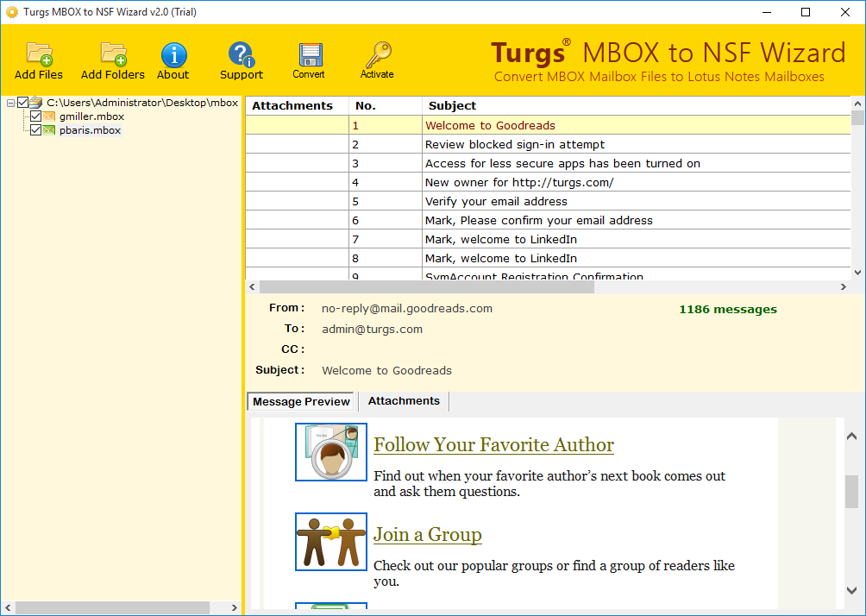
Task: Click the folder tree horizontal scrollbar thumb
Action: (113, 607)
